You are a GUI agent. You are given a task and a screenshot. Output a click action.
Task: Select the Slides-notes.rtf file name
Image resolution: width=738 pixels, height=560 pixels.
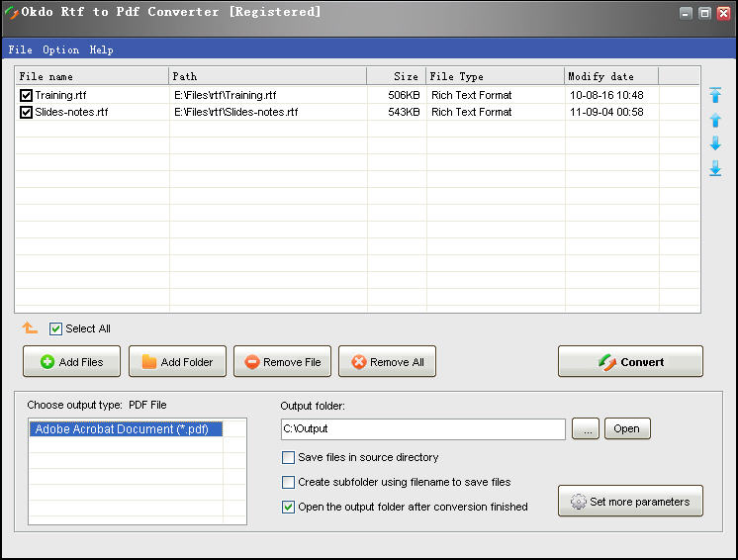(71, 112)
